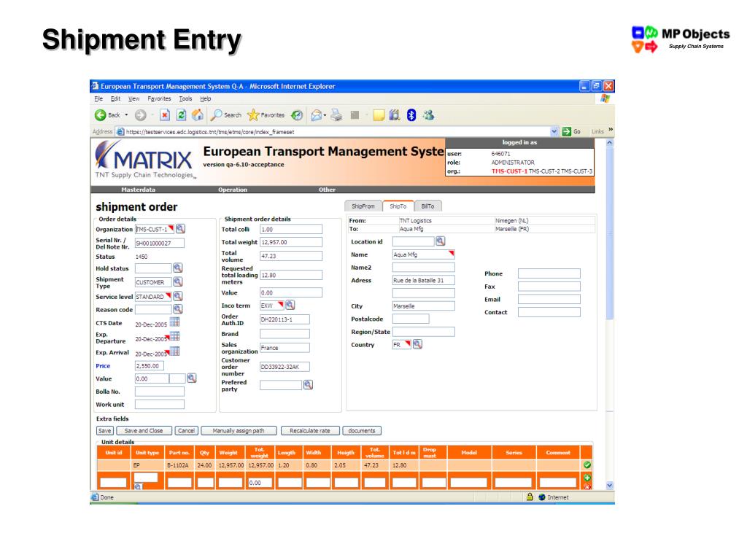
Task: Click the Phone input field
Action: click(x=549, y=273)
